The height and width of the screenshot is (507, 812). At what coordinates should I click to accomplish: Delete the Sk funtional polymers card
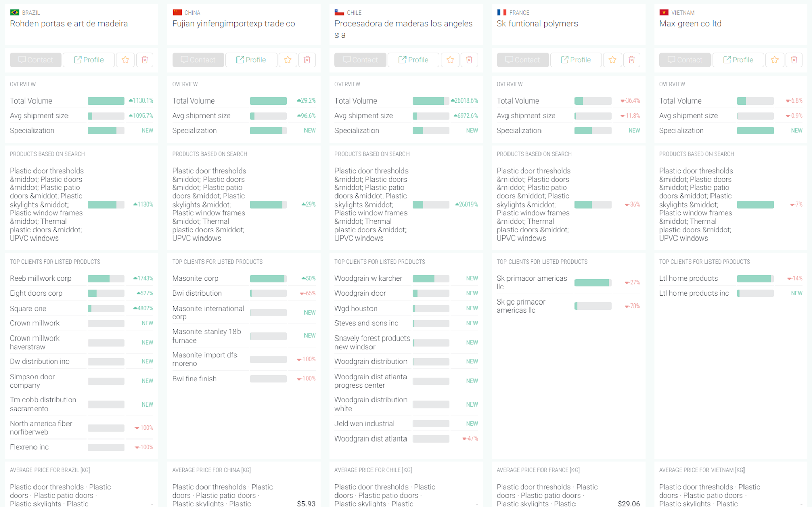tap(632, 60)
